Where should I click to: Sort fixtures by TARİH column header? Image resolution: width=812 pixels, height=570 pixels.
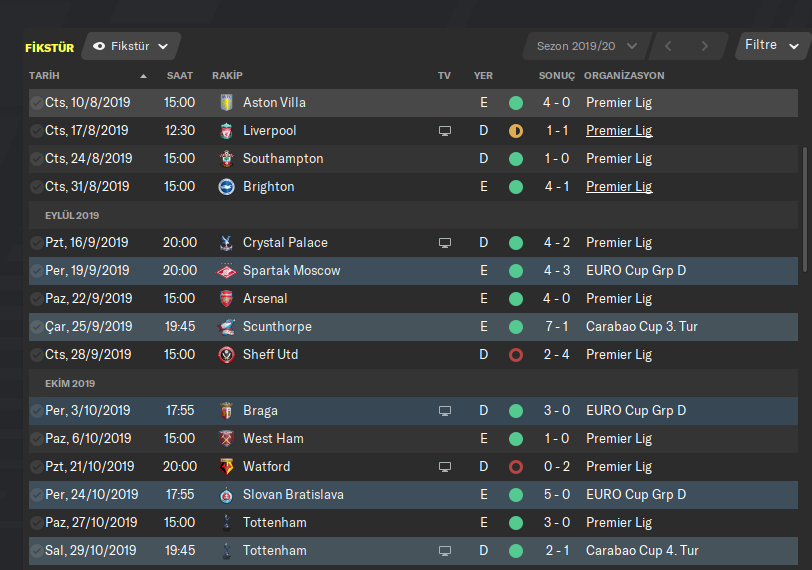pos(45,76)
